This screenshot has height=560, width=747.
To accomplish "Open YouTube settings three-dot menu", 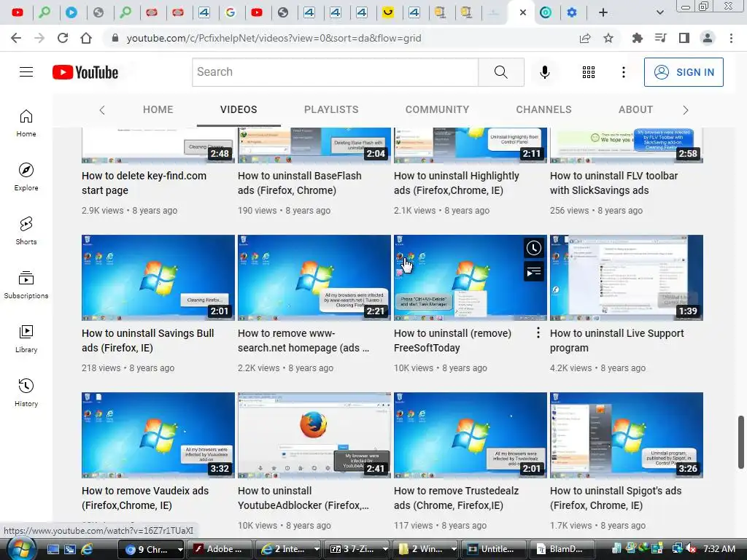I will [x=623, y=72].
